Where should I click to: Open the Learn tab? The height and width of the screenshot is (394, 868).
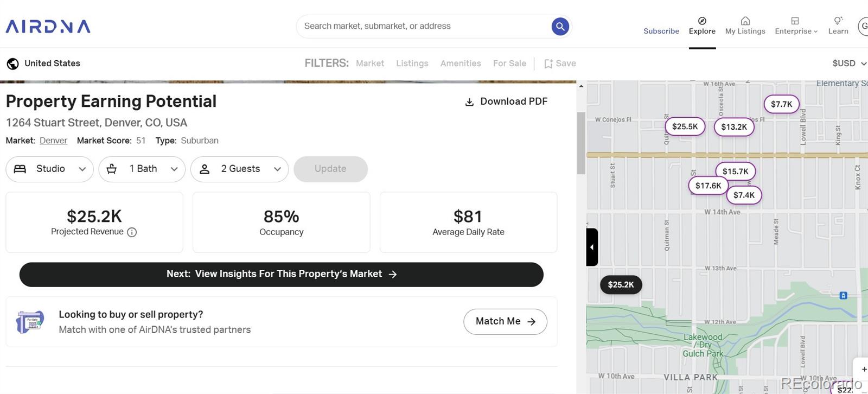(838, 26)
